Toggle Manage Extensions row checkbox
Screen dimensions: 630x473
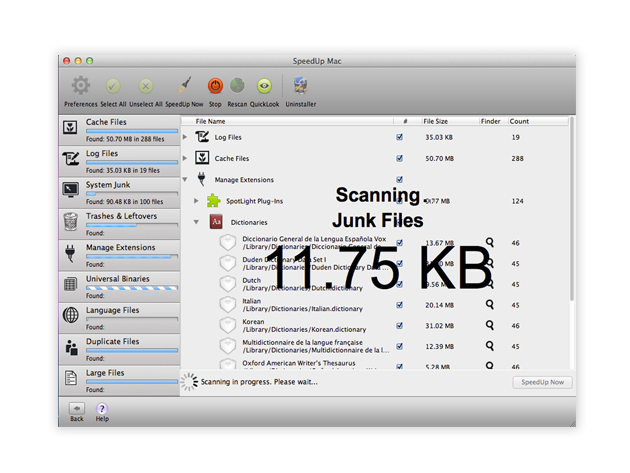399,179
